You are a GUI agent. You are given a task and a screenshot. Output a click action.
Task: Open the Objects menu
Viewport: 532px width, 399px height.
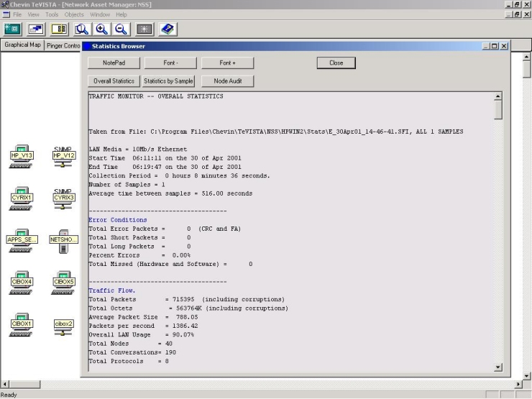[74, 14]
